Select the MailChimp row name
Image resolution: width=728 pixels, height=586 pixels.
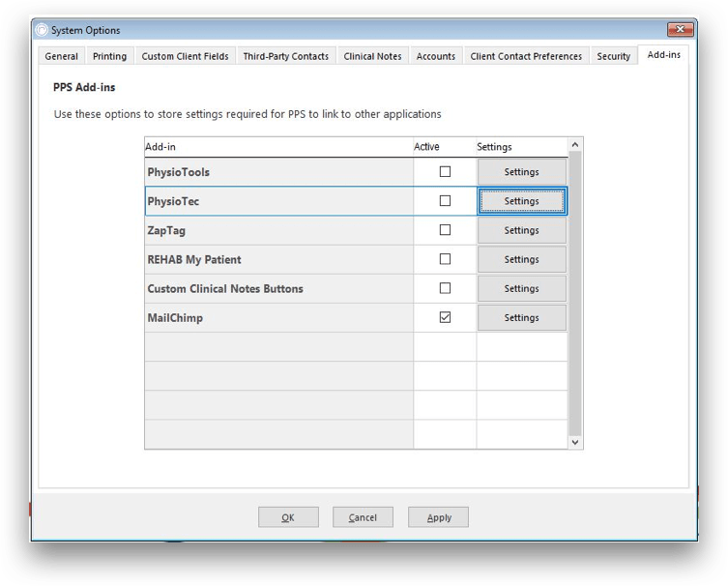pyautogui.click(x=175, y=318)
